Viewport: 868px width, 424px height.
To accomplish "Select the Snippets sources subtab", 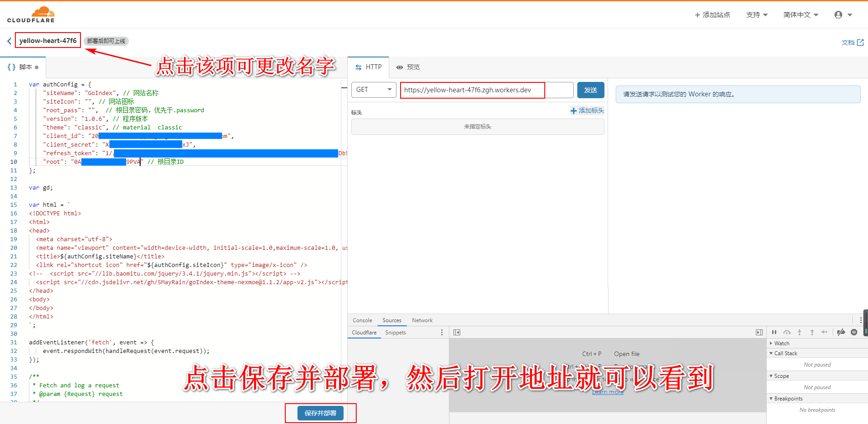I will [x=396, y=332].
